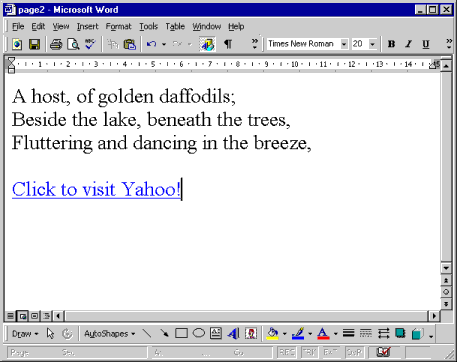Toggle Bold formatting
This screenshot has height=362, width=457.
pyautogui.click(x=391, y=44)
